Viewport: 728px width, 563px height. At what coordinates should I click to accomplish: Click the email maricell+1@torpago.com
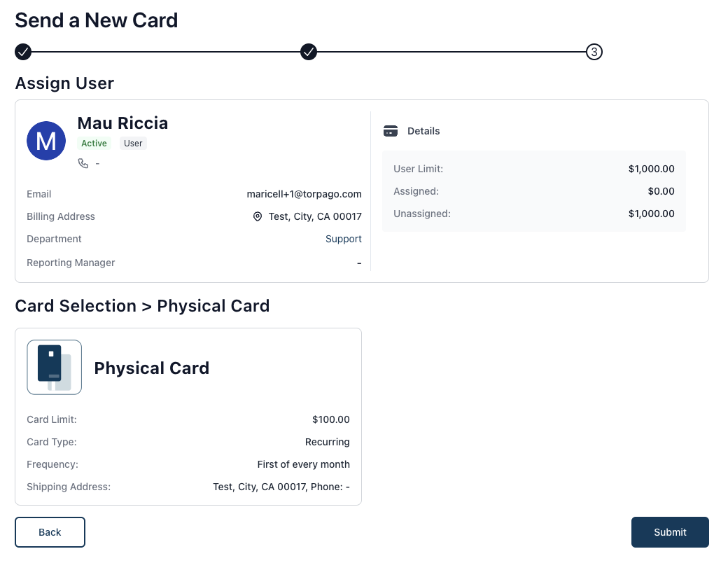pyautogui.click(x=304, y=194)
